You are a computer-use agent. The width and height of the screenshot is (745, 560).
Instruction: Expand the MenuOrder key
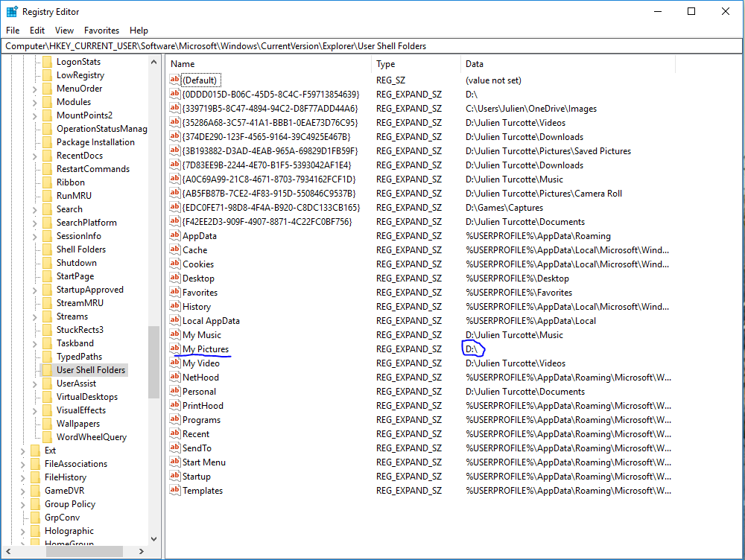click(35, 89)
